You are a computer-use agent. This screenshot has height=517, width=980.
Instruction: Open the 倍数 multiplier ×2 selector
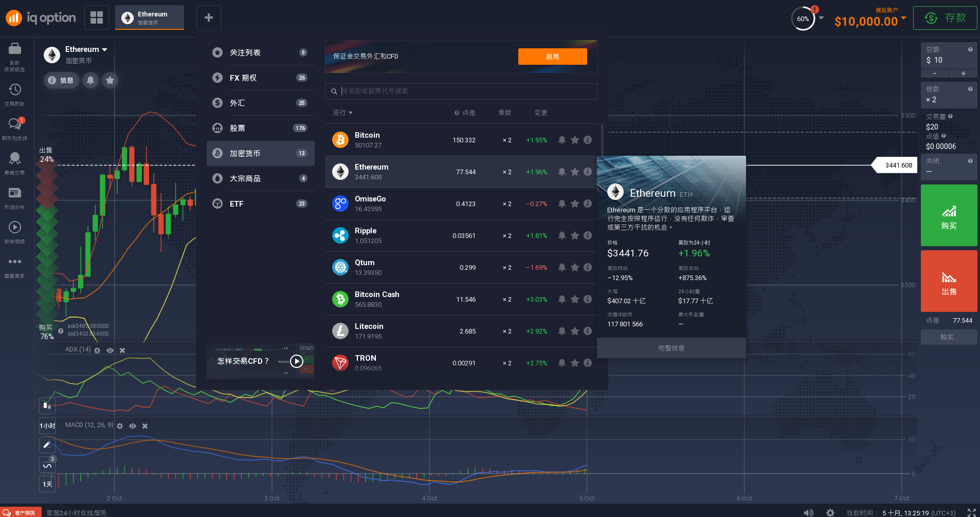(949, 95)
